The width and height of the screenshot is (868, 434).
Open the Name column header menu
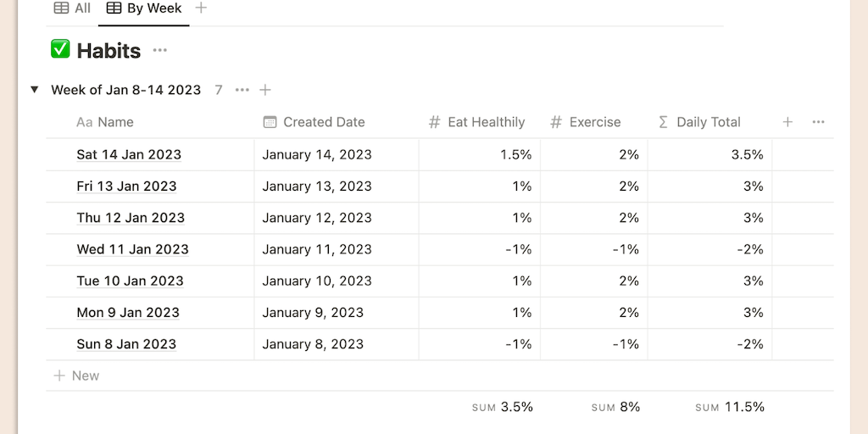click(115, 122)
